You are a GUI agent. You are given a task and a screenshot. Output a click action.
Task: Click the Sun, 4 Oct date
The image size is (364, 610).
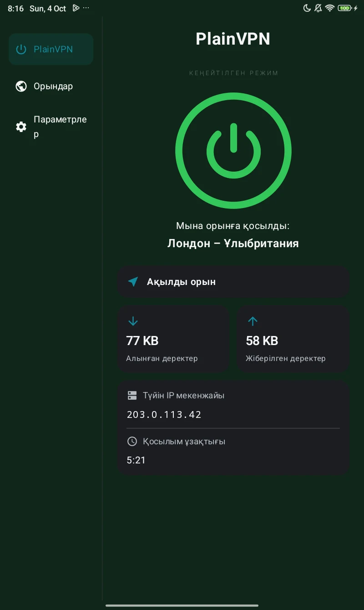click(48, 9)
